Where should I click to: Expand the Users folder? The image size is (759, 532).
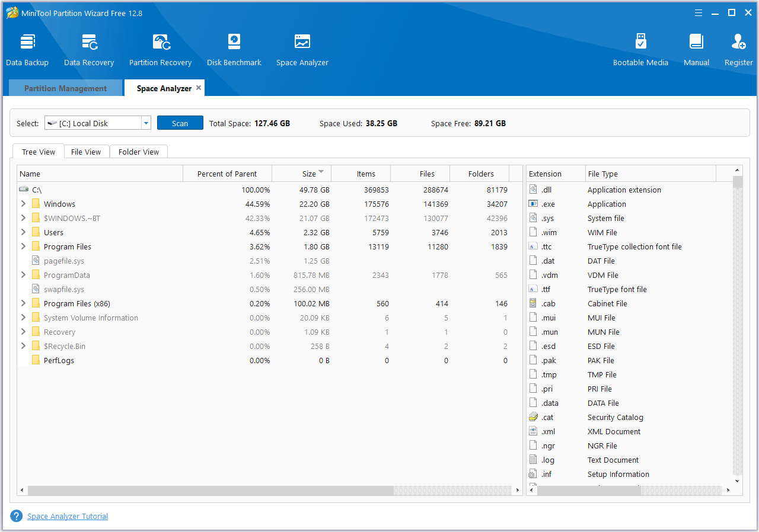pyautogui.click(x=23, y=232)
